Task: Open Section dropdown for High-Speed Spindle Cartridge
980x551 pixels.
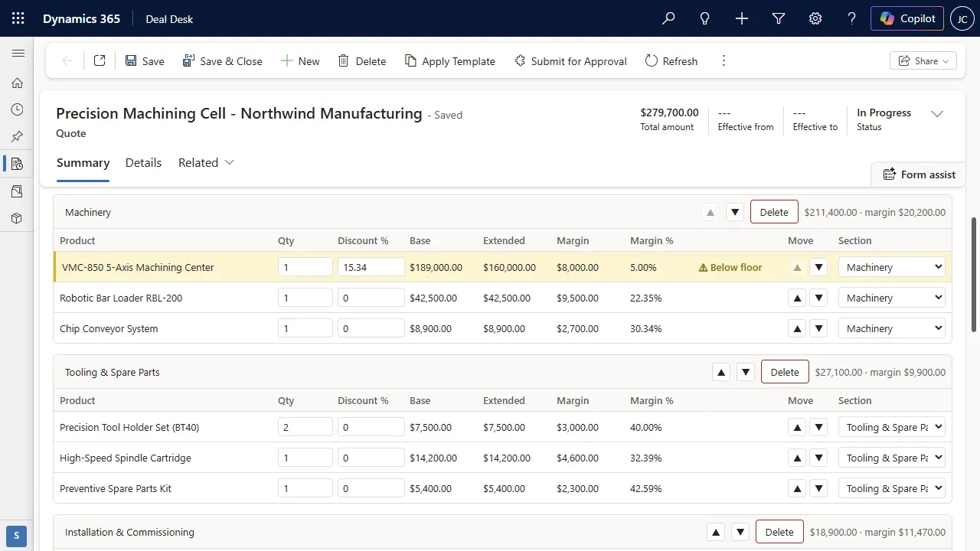Action: coord(892,458)
